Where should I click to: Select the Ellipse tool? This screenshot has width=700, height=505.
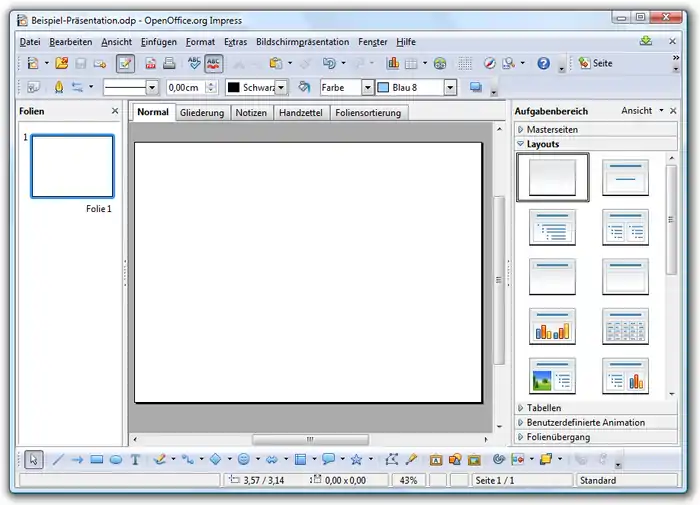(116, 459)
